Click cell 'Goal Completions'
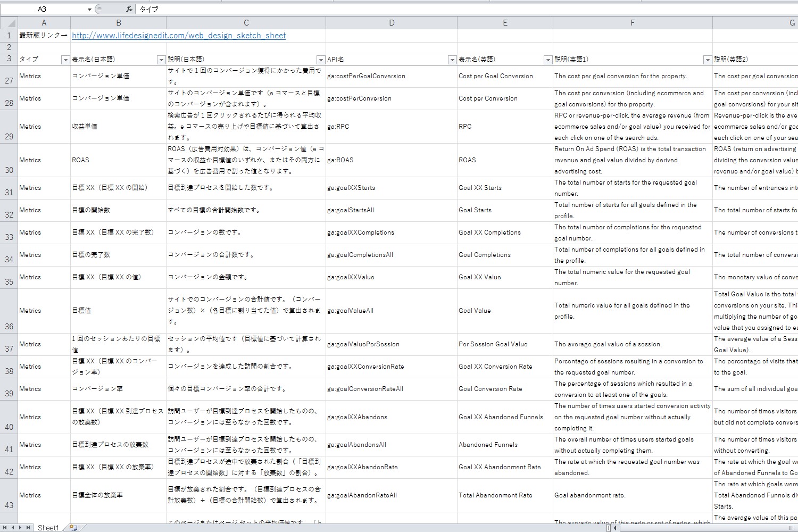 [505, 255]
